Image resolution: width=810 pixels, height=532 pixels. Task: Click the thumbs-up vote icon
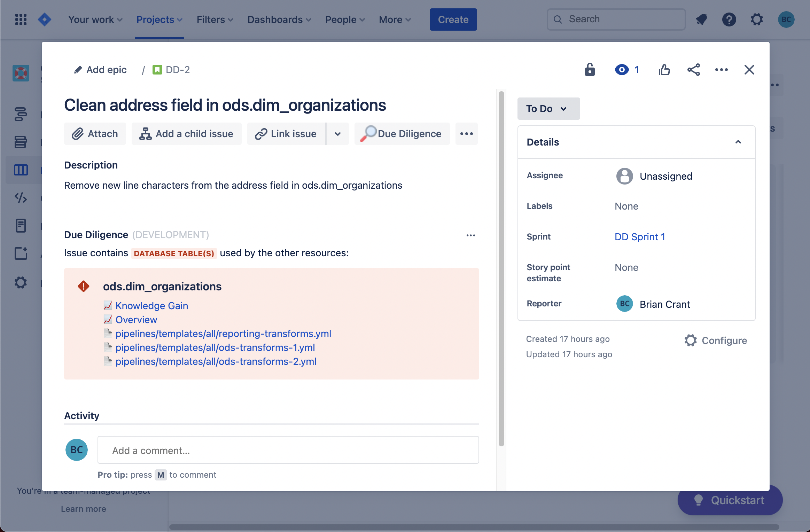[664, 70]
